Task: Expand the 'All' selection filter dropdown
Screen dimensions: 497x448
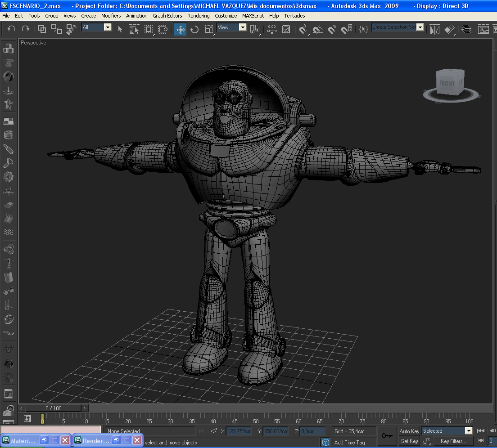Action: (x=108, y=27)
